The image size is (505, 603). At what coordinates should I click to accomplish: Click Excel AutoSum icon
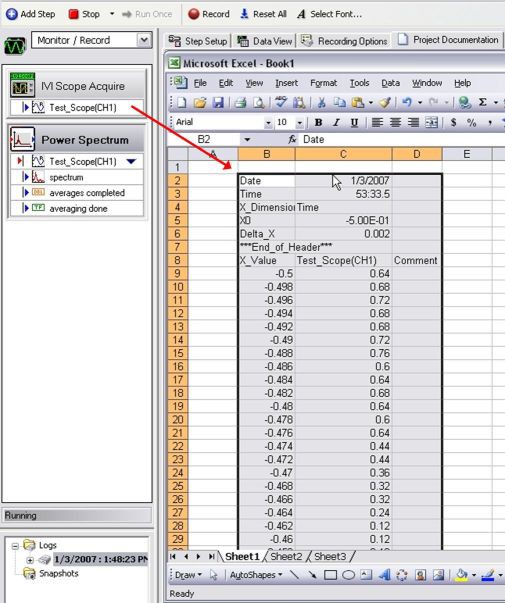pos(482,103)
